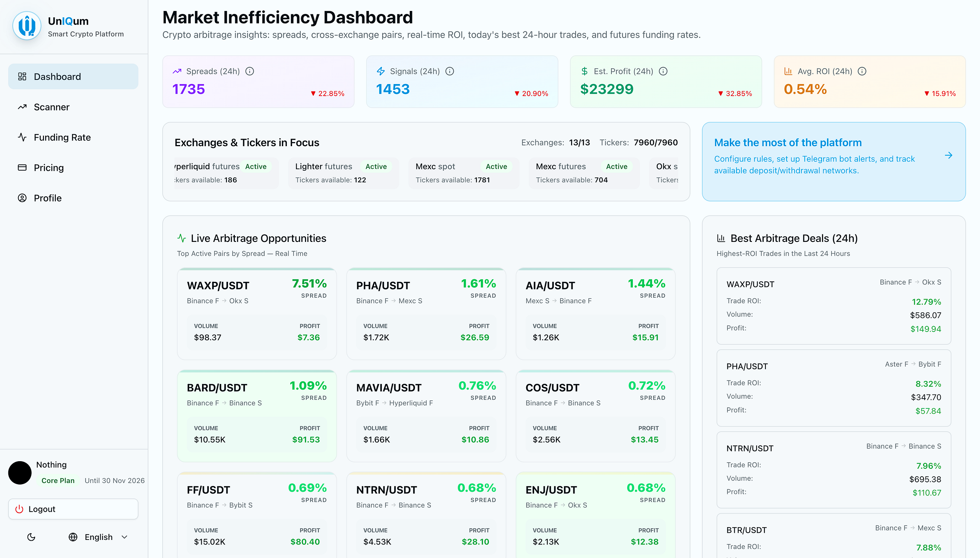Click the Est. Profit dollar icon
This screenshot has height=558, width=980.
point(585,71)
